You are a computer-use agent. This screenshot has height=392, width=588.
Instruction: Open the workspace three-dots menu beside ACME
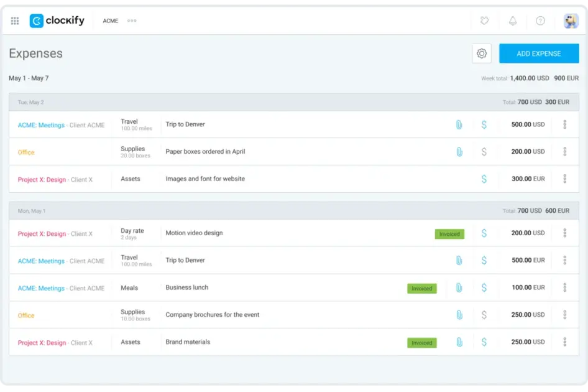click(x=132, y=21)
